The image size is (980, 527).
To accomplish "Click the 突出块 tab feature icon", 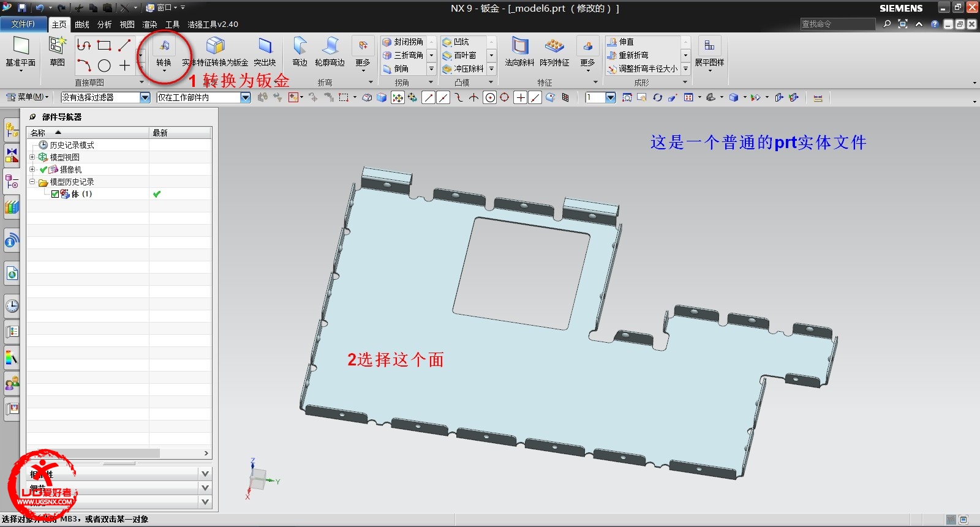I will [265, 46].
